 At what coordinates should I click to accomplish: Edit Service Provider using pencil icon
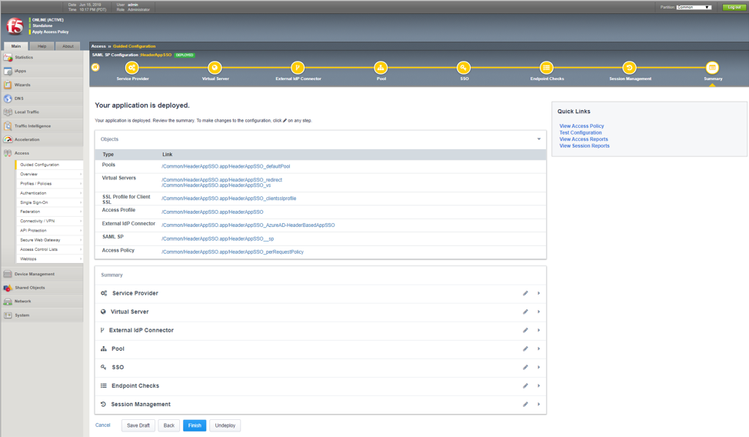click(525, 293)
